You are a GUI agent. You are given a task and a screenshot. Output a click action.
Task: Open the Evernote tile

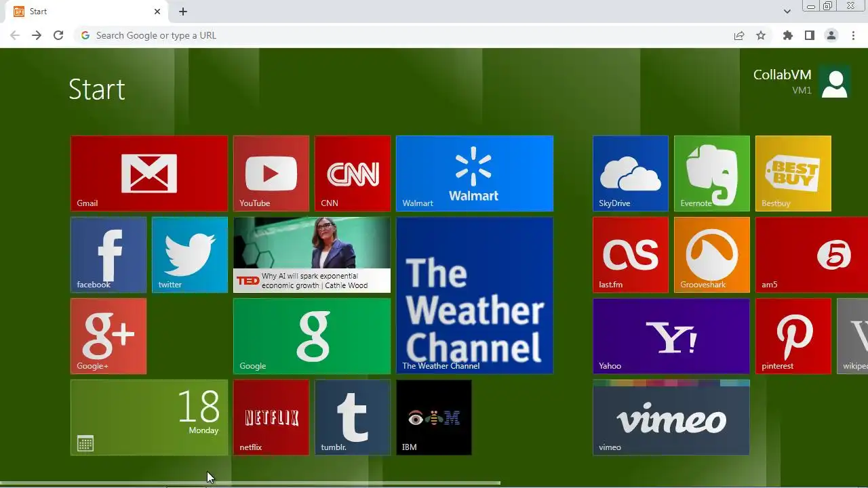pyautogui.click(x=712, y=174)
